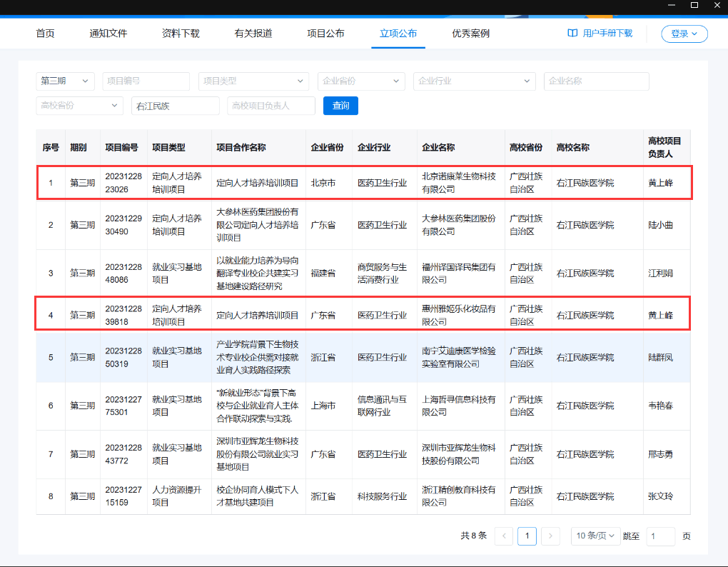This screenshot has width=728, height=567.
Task: Click 北京市 province cell
Action: [x=323, y=183]
